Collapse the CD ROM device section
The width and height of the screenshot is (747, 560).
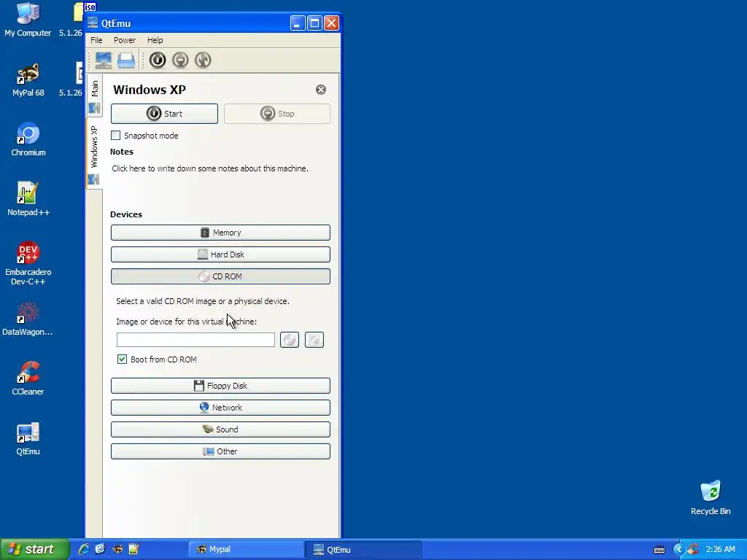click(220, 276)
